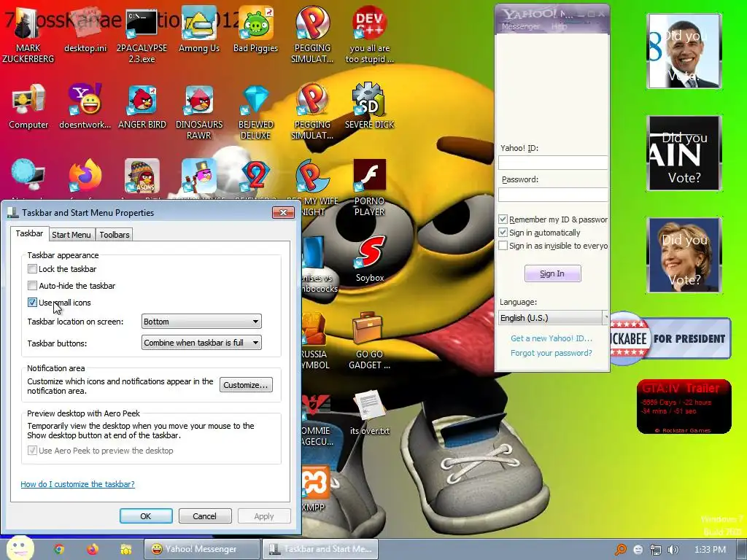747x560 pixels.
Task: Click the 1:33 PM clock
Action: 710,550
